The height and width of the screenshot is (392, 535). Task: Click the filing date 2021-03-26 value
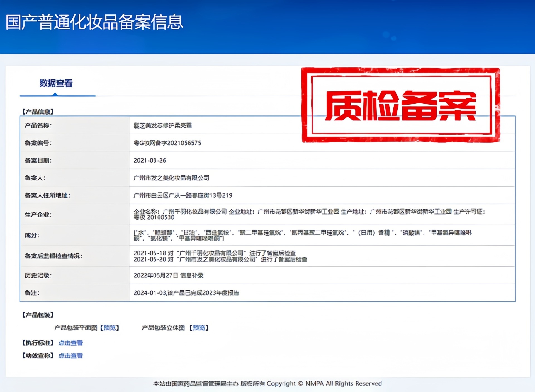coord(150,161)
